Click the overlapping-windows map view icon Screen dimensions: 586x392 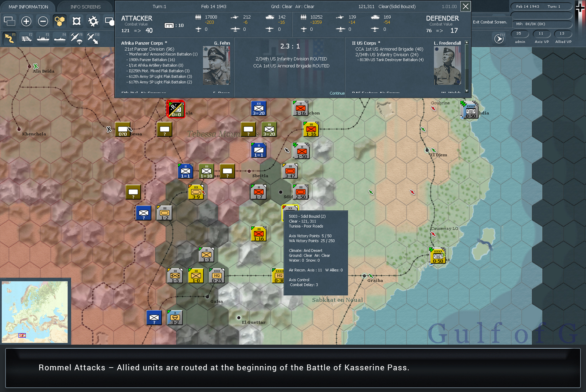pos(9,21)
